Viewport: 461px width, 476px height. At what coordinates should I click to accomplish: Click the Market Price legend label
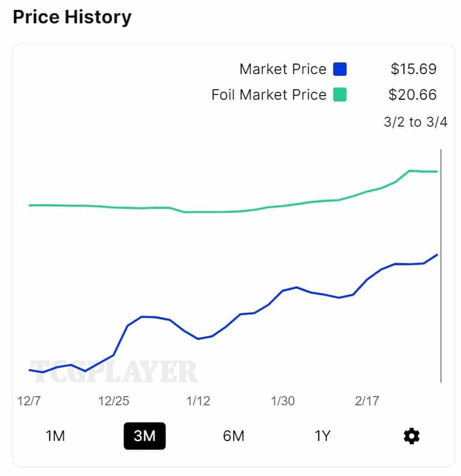coord(282,69)
